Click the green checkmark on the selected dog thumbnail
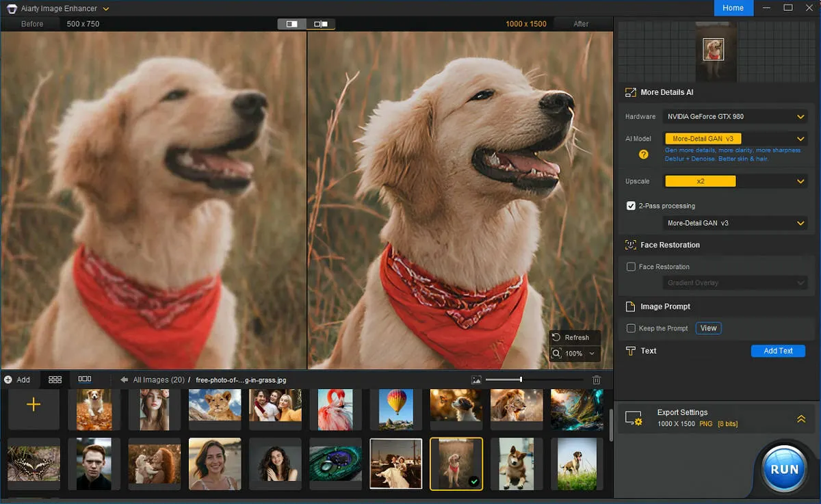 click(473, 481)
